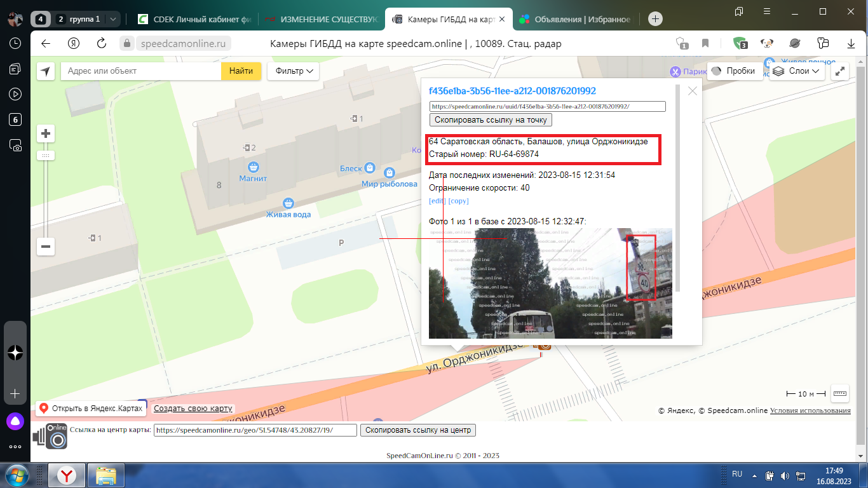Reload the page with refresh icon
Screen dimensions: 868x488
(x=101, y=43)
